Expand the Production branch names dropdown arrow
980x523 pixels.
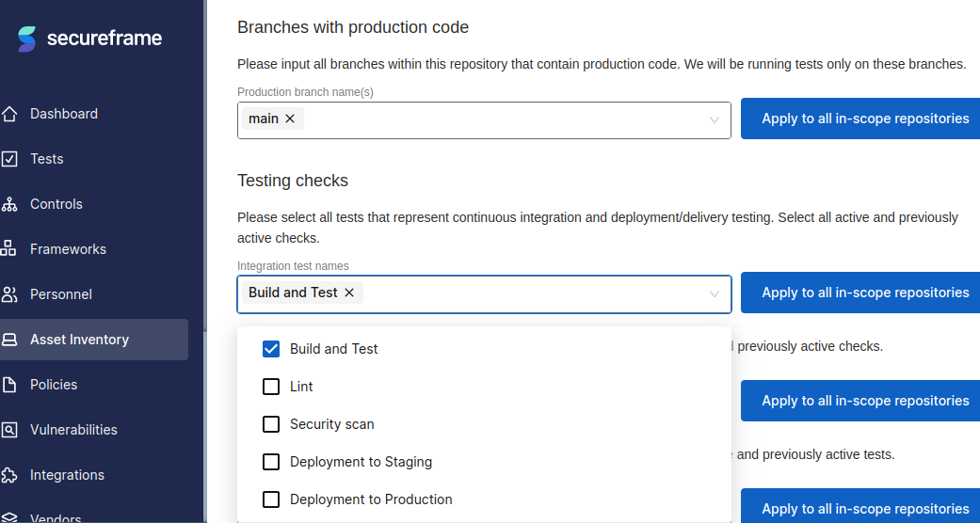[714, 120]
